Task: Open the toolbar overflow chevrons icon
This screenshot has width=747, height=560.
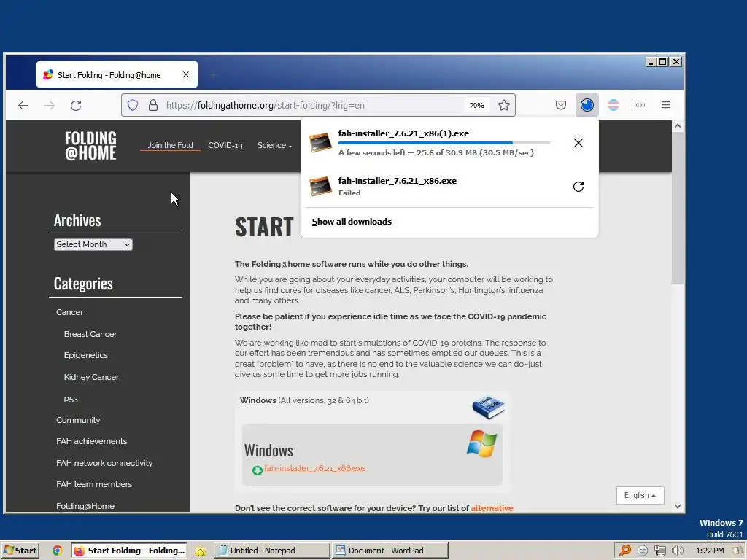Action: tap(639, 105)
